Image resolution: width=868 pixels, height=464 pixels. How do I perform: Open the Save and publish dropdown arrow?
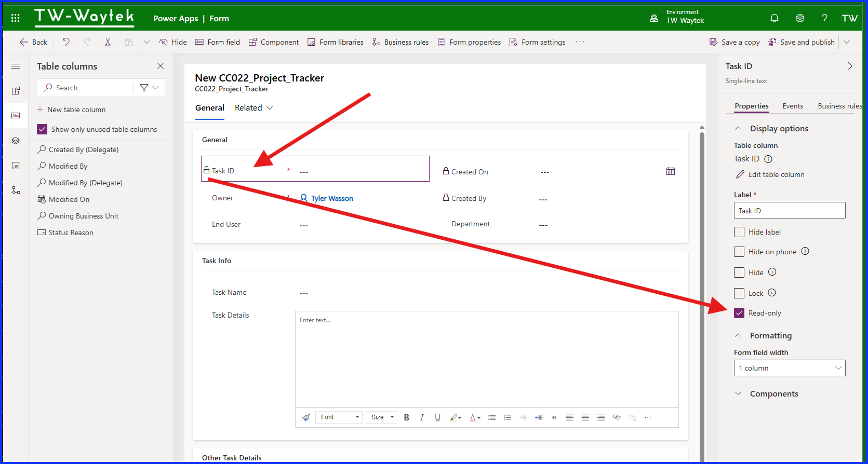847,42
